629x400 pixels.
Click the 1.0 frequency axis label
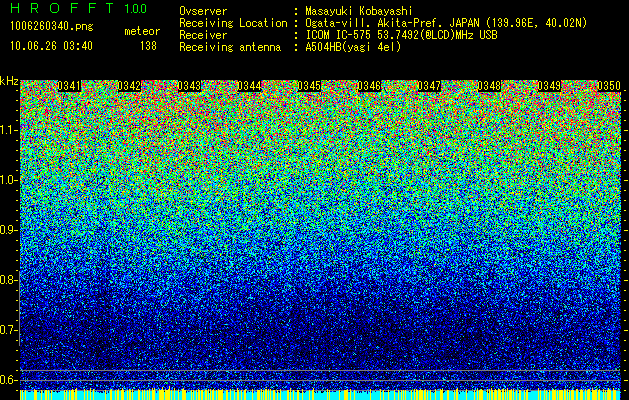9,180
